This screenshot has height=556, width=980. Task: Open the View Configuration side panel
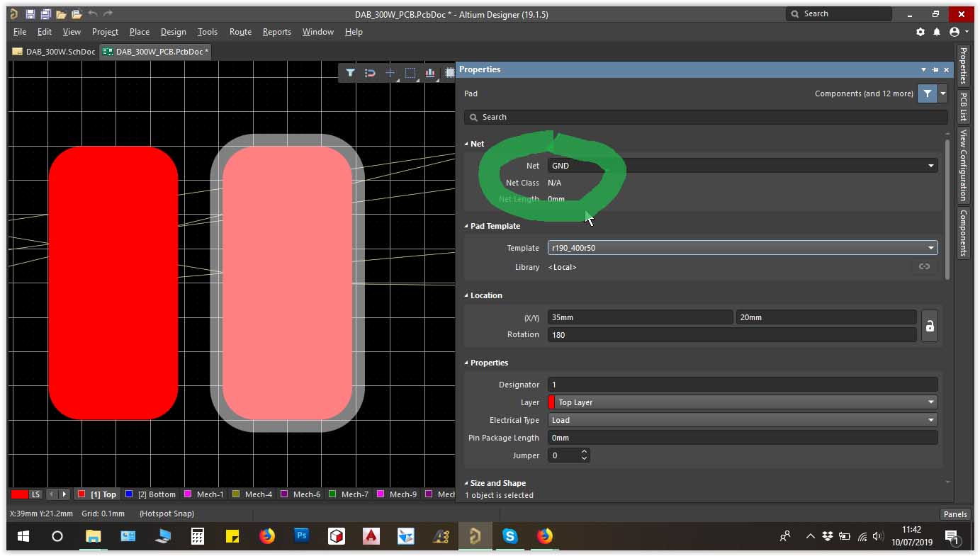pyautogui.click(x=963, y=164)
